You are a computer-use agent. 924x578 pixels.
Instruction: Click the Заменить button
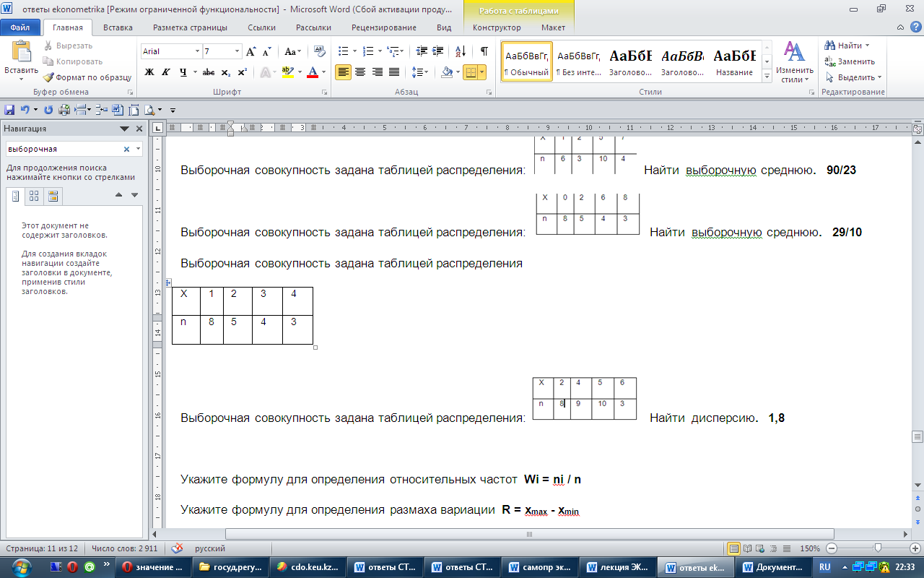(850, 61)
